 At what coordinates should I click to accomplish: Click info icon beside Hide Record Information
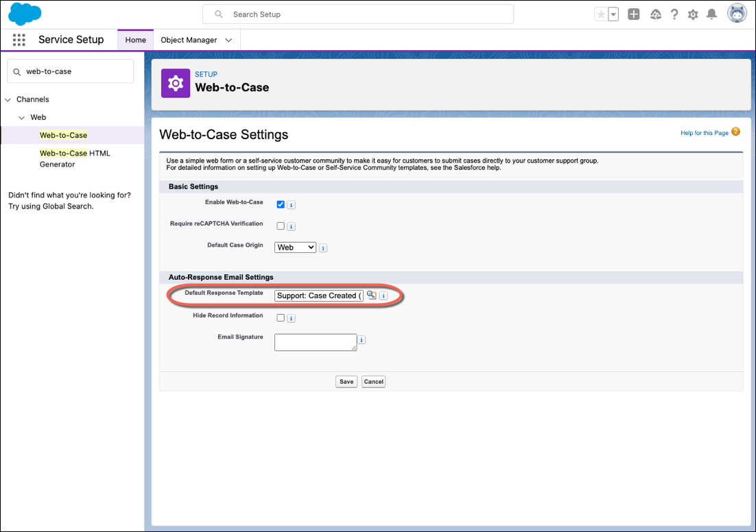click(x=291, y=318)
